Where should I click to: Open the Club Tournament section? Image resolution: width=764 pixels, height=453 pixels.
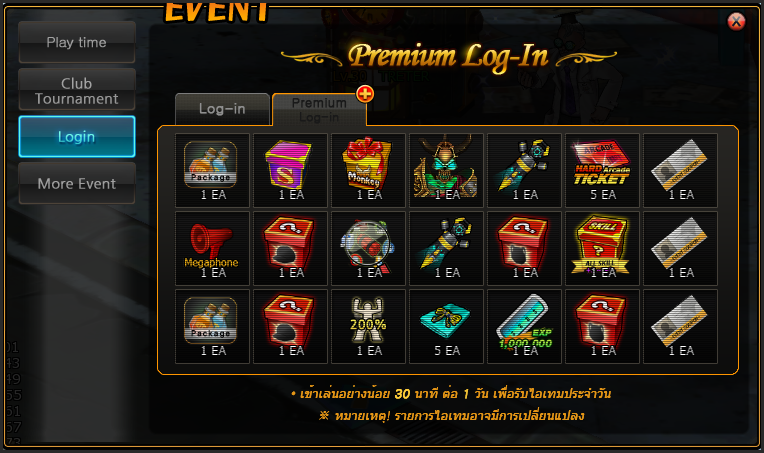tap(77, 91)
